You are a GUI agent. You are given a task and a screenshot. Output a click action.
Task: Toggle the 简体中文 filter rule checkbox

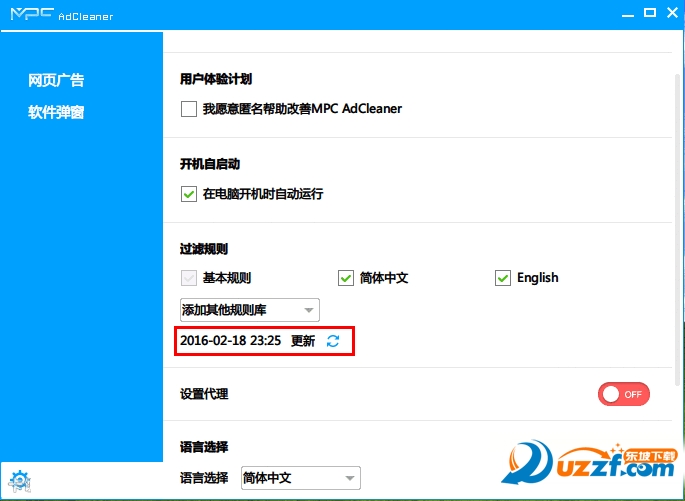coord(346,278)
